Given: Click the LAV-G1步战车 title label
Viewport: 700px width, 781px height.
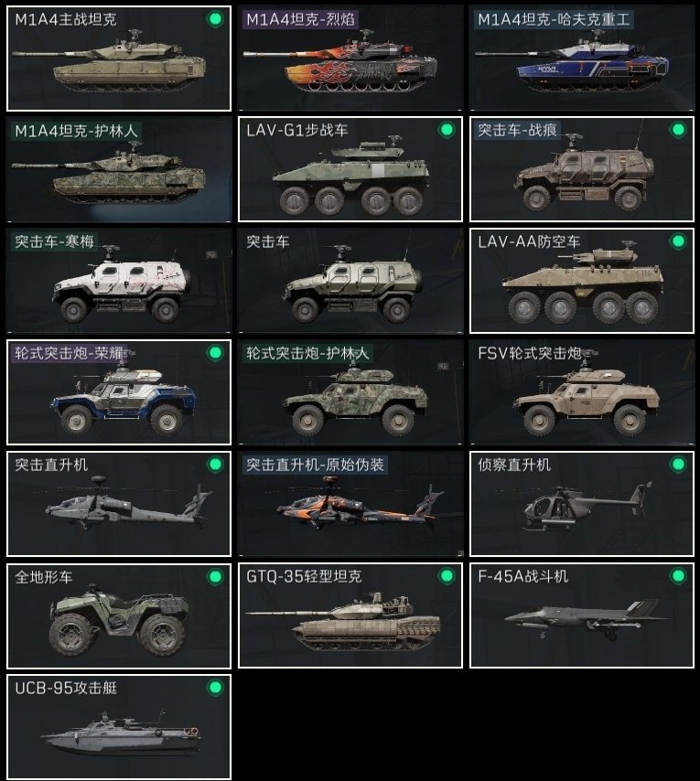Looking at the screenshot, I should click(297, 130).
